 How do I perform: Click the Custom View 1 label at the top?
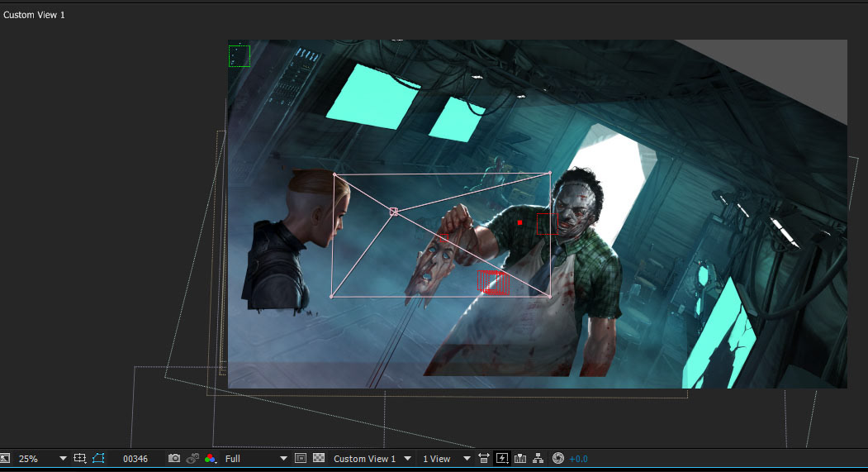(x=35, y=15)
